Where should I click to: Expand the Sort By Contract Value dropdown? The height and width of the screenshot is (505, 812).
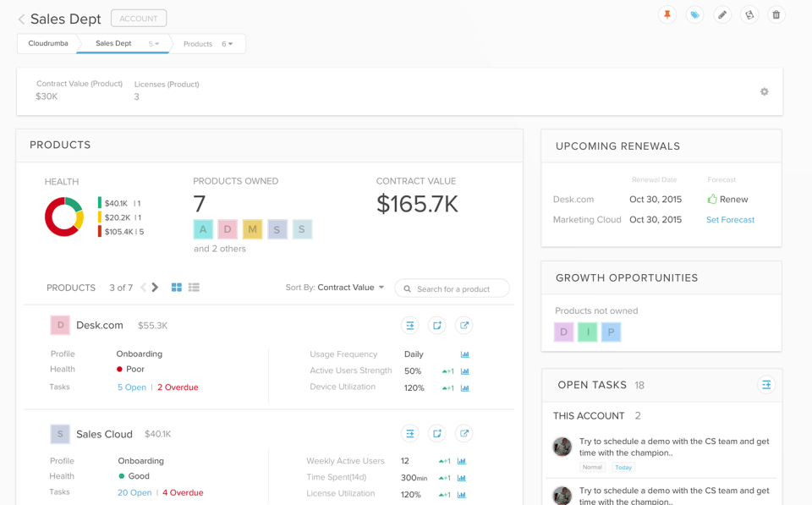(x=335, y=288)
